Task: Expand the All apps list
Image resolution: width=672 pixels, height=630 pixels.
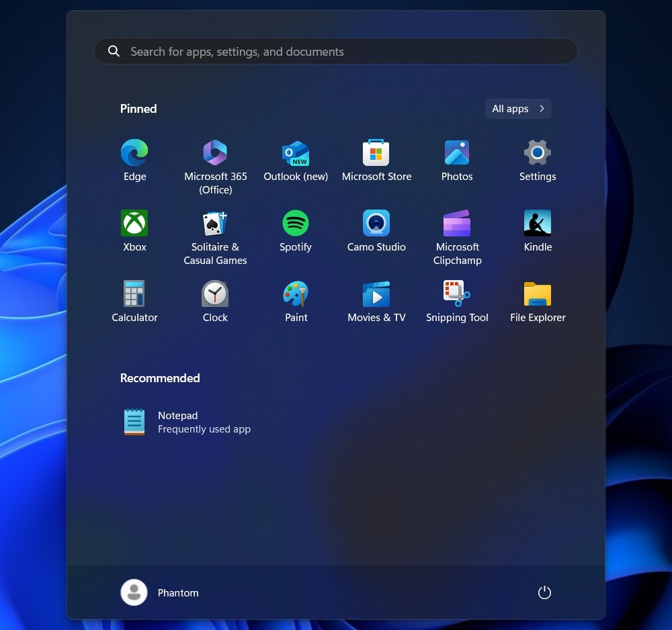Action: [x=518, y=109]
